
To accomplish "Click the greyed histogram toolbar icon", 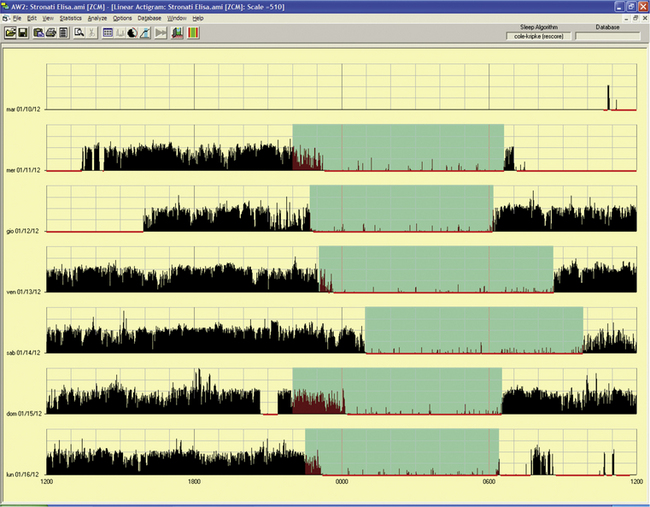I will [120, 33].
